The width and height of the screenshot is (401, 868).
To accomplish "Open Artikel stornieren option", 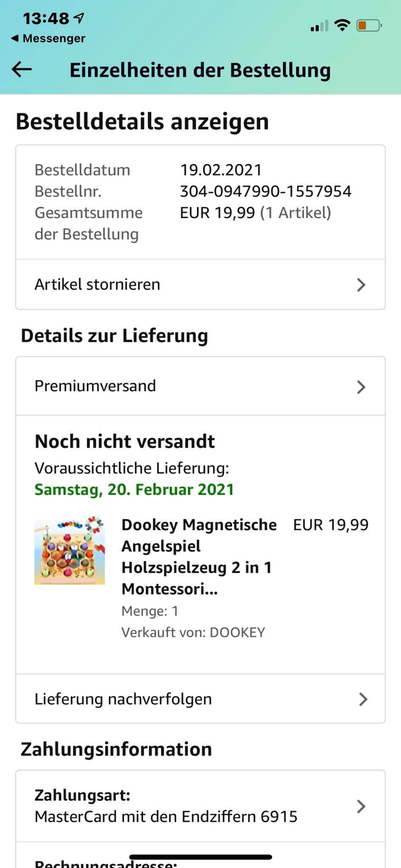I will (x=97, y=284).
